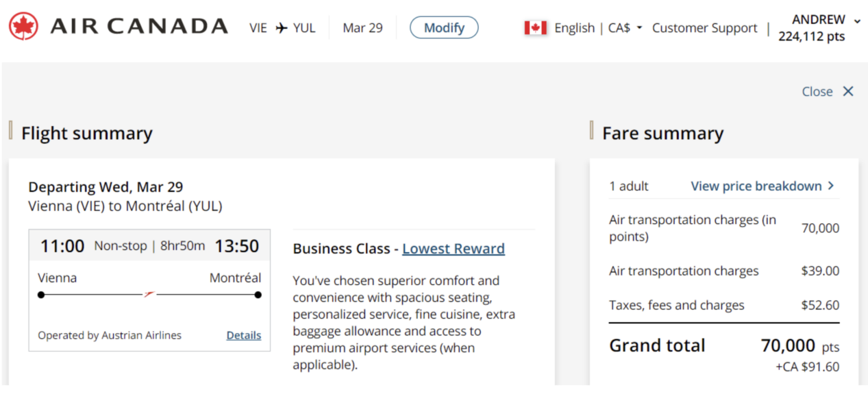Click View price breakdown link
This screenshot has width=868, height=394.
756,186
